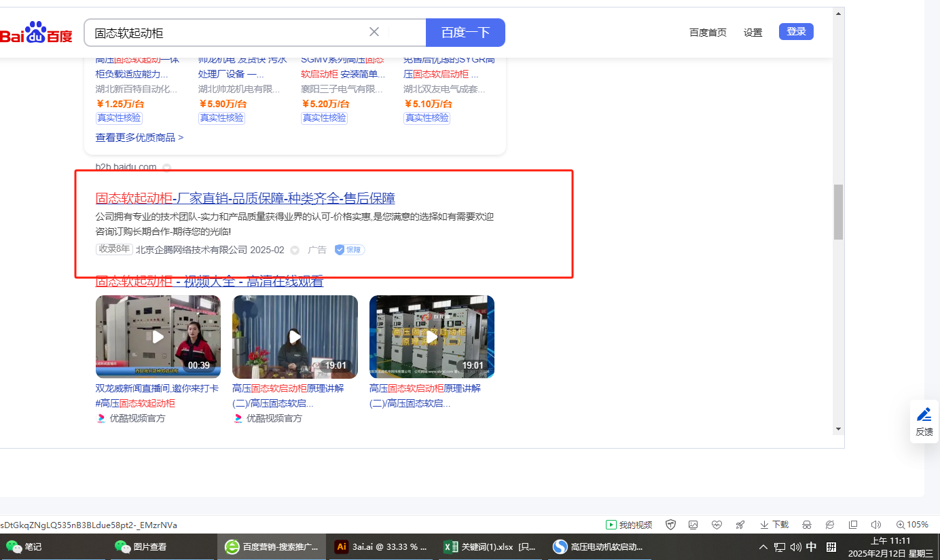Click the heart health-check icon in status bar
The width and height of the screenshot is (940, 560).
[x=717, y=525]
